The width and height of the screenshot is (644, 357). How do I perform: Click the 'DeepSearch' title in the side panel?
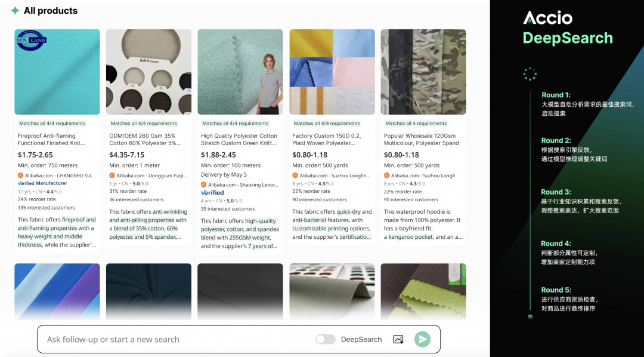coord(568,38)
